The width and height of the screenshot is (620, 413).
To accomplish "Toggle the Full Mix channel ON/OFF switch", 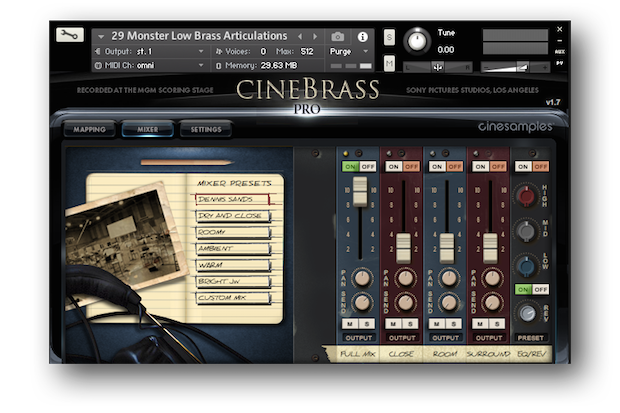I will coord(359,167).
